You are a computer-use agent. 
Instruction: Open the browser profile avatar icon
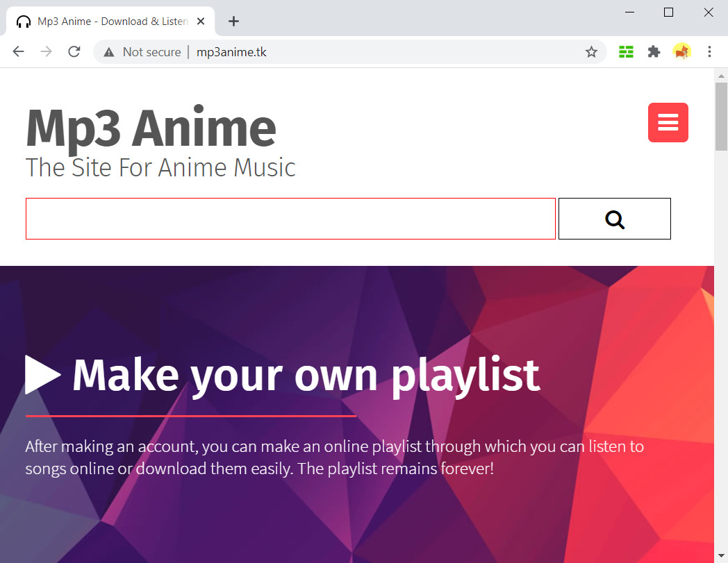pyautogui.click(x=681, y=51)
